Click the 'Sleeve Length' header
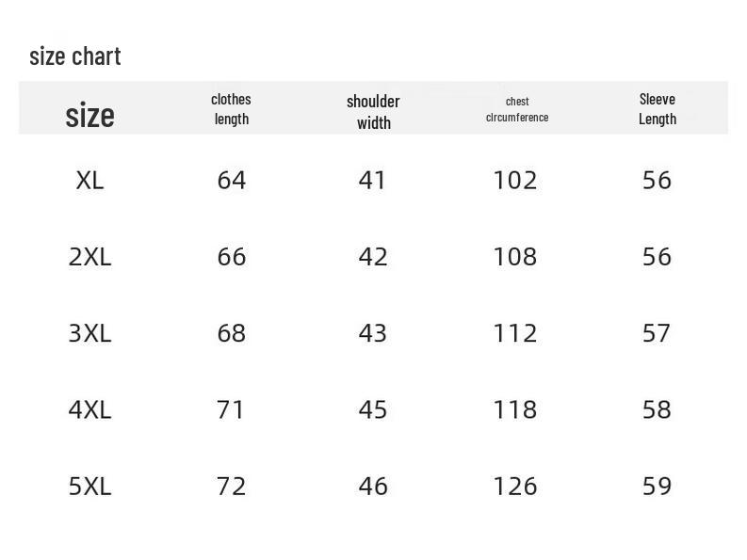 click(657, 108)
